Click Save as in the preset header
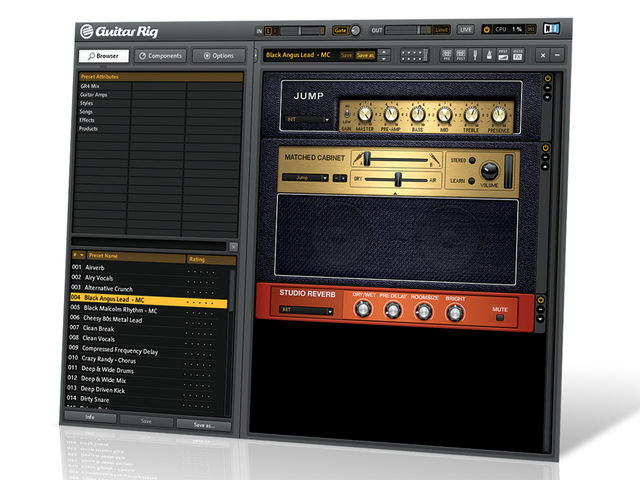This screenshot has width=640, height=480. 365,55
